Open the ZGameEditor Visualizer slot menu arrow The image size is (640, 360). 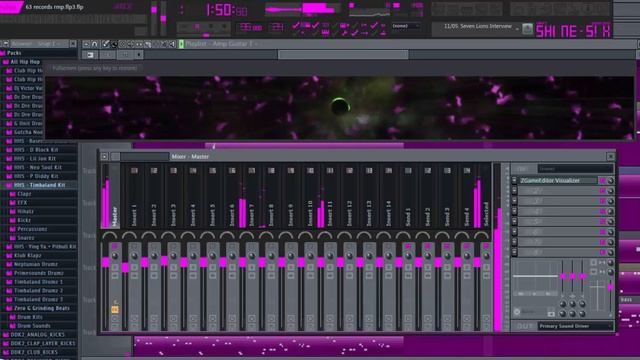[x=514, y=180]
